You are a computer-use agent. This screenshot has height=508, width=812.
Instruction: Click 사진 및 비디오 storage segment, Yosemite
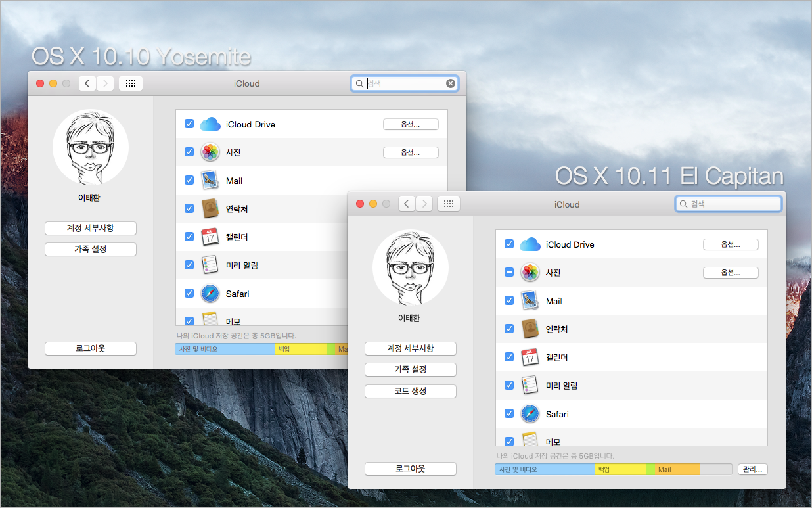(x=225, y=349)
